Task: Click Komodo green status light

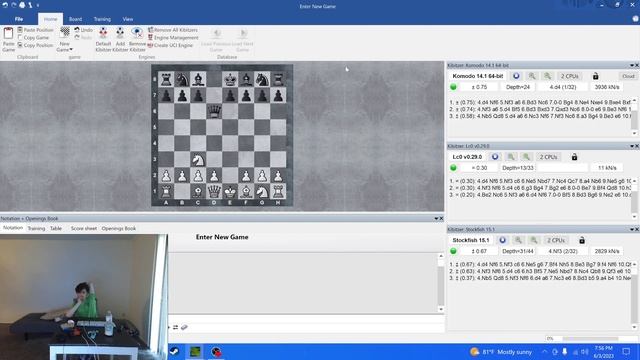Action: (453, 87)
